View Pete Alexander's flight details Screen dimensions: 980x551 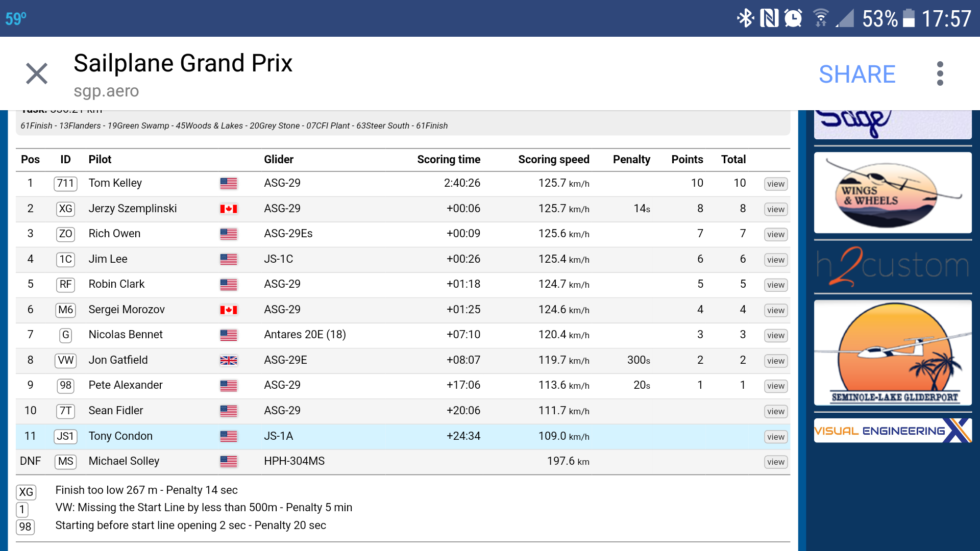point(775,386)
